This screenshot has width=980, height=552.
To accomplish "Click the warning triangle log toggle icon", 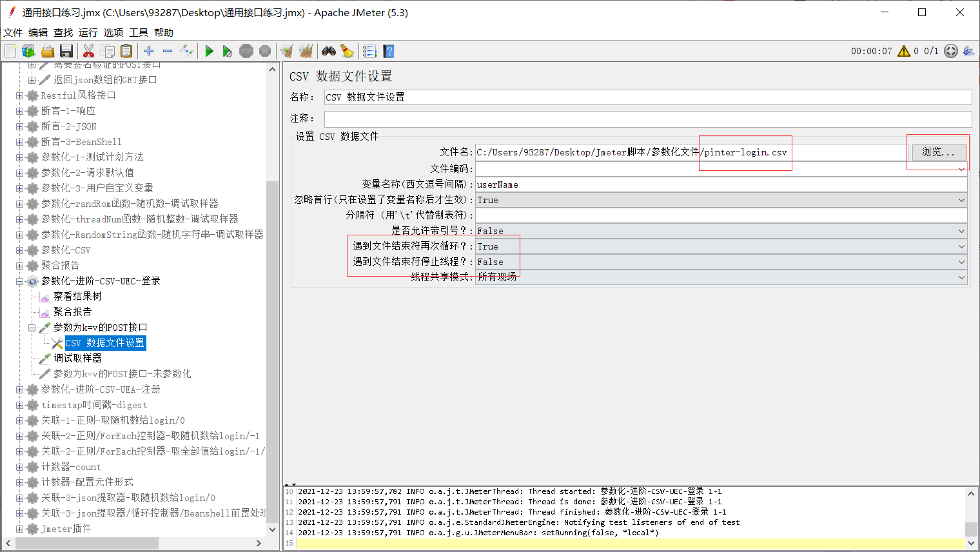I will (904, 51).
